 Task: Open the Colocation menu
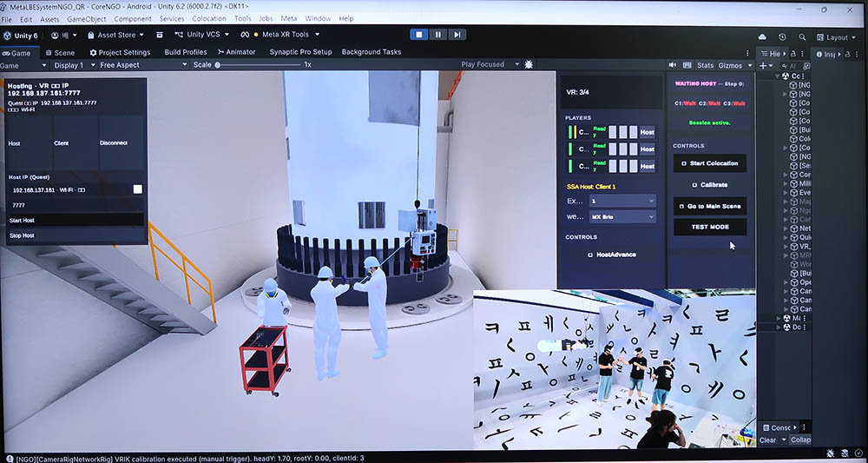(x=208, y=19)
